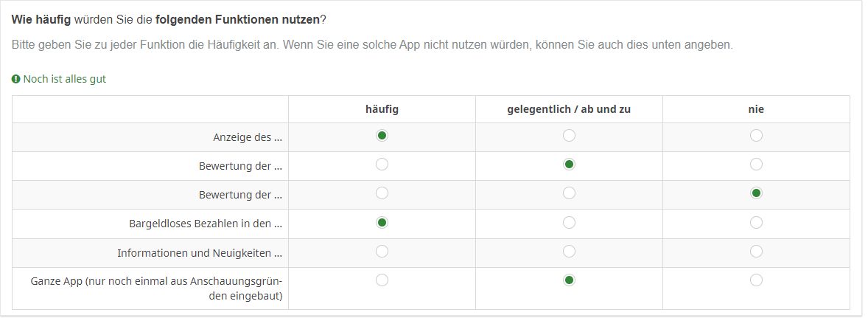Choose "gelegentlich / ab und zu" for "Anzeige des ..."
The height and width of the screenshot is (318, 868).
coord(569,136)
